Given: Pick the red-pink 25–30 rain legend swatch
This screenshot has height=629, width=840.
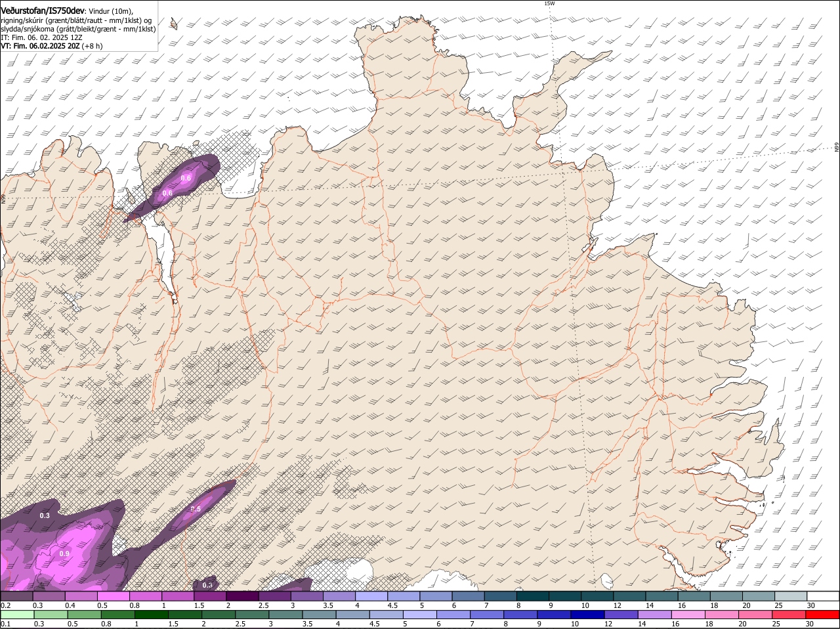Looking at the screenshot, I should coord(790,615).
